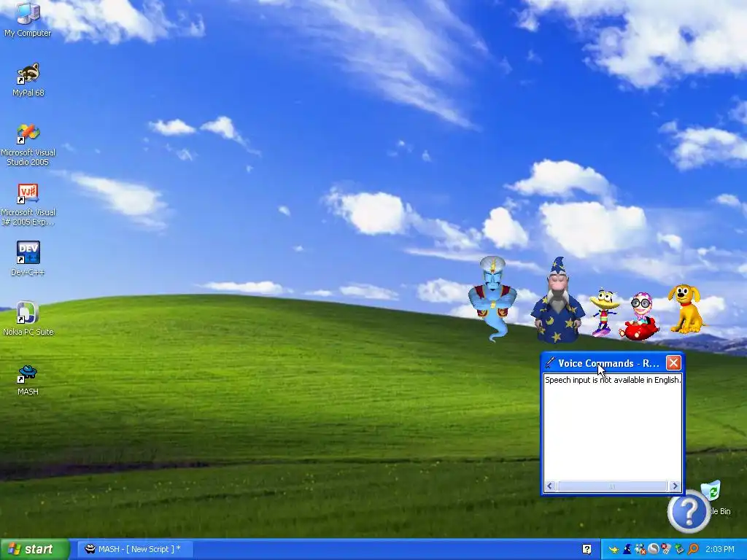Click the Voice Commands title bar microphone icon
Viewport: 747px width, 560px height.
[550, 363]
